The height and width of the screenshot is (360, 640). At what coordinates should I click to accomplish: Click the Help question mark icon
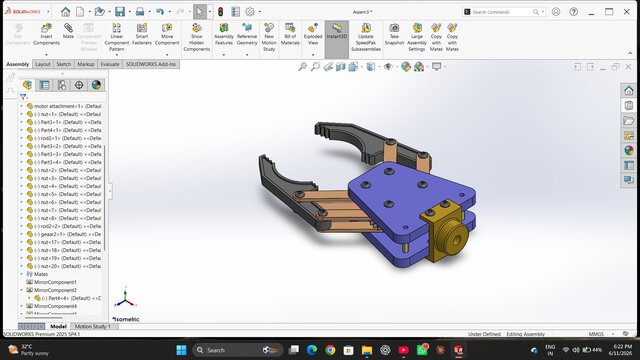(x=573, y=12)
